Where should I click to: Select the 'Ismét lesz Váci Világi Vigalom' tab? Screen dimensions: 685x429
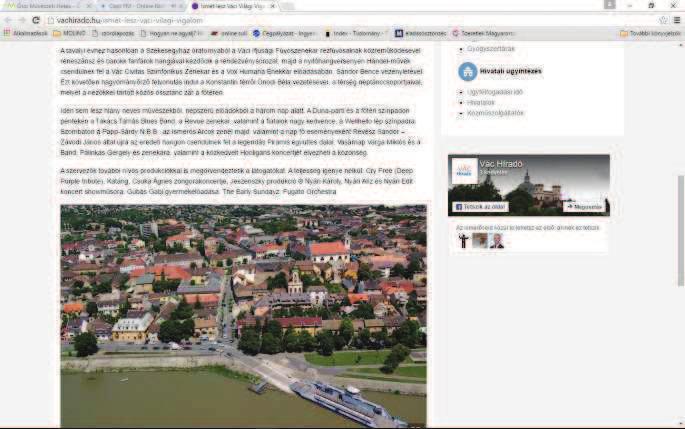[x=230, y=6]
